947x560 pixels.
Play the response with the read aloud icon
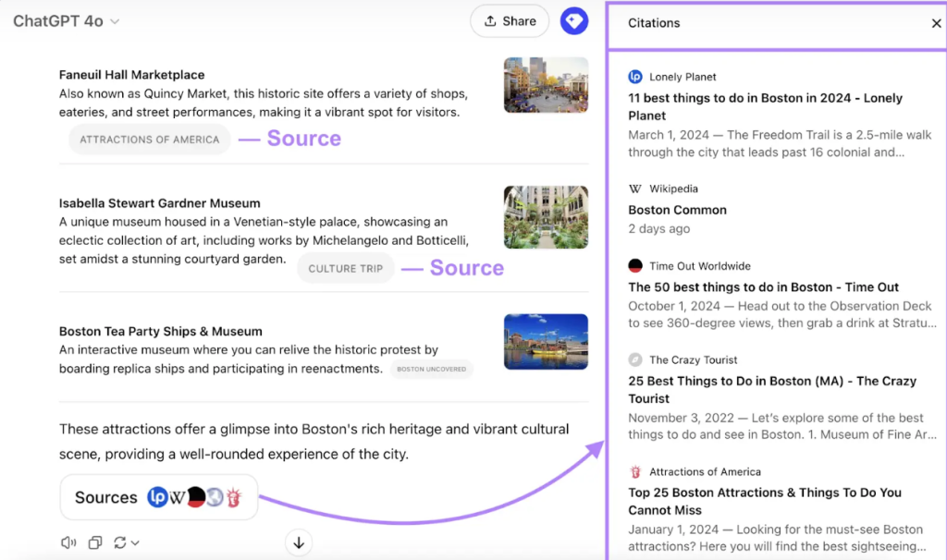pos(68,542)
